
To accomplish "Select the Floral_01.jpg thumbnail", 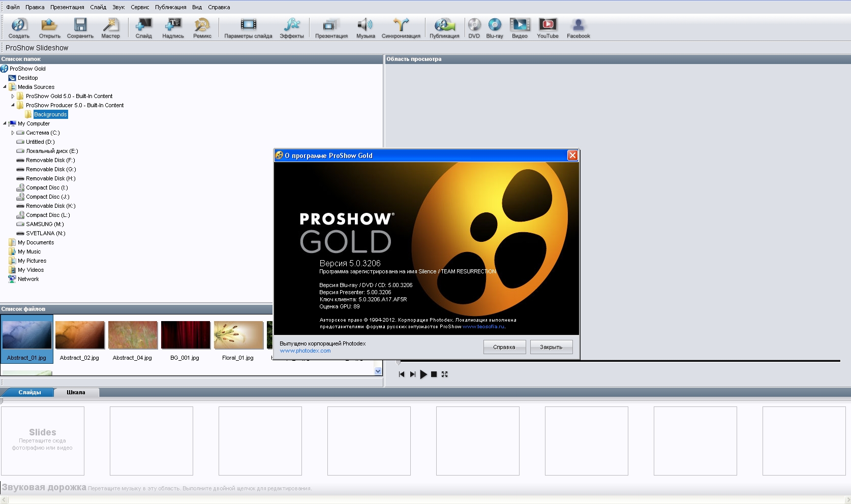I will tap(238, 340).
